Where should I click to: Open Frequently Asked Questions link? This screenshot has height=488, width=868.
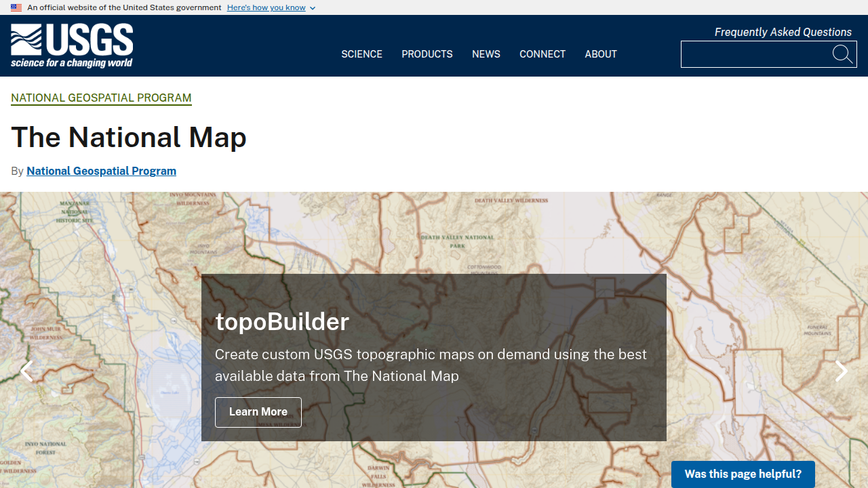point(783,32)
